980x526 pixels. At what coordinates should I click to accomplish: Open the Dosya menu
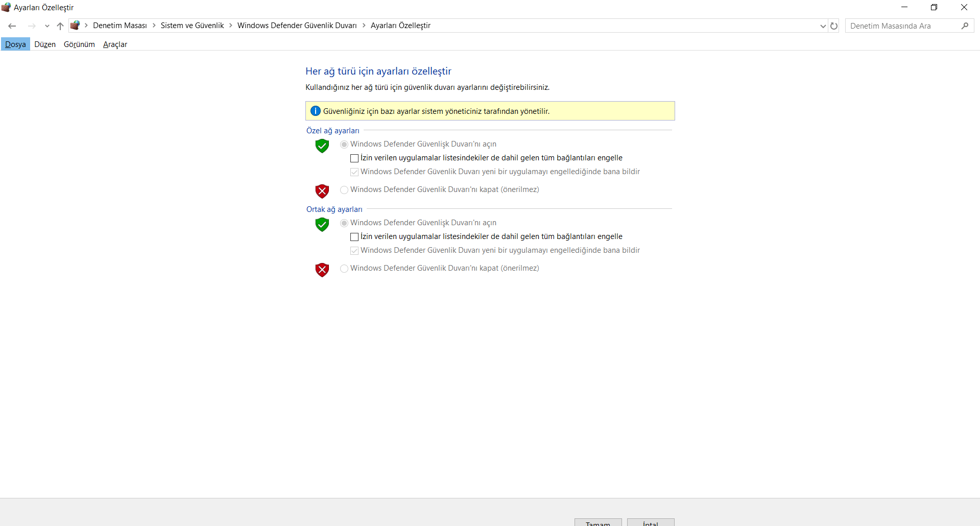(x=15, y=44)
